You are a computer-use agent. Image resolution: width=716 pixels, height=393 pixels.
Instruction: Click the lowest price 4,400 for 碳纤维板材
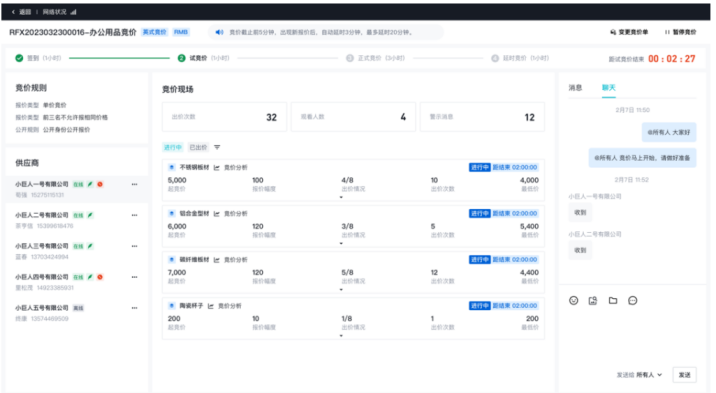(x=529, y=272)
